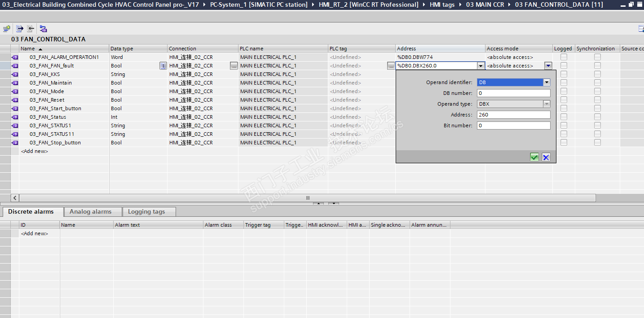Image resolution: width=644 pixels, height=318 pixels.
Task: Click the Alarm text column header
Action: point(158,225)
